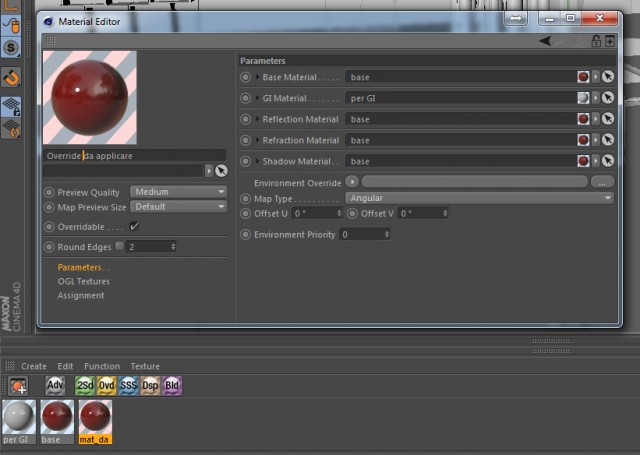Click the Dsp displacement material icon
The image size is (640, 455).
(150, 386)
